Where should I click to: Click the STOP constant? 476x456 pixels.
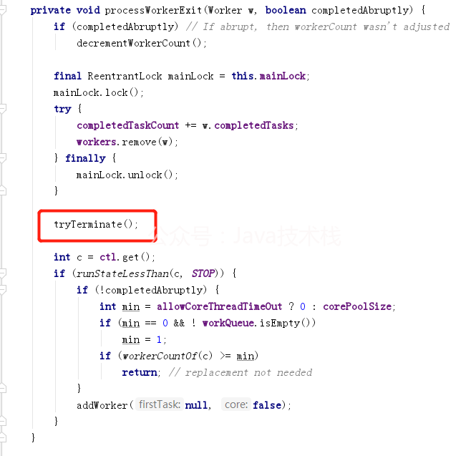pyautogui.click(x=203, y=273)
